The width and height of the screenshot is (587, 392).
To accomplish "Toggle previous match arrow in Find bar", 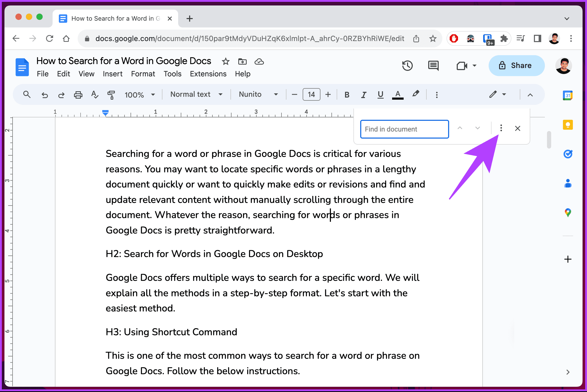I will pyautogui.click(x=460, y=129).
